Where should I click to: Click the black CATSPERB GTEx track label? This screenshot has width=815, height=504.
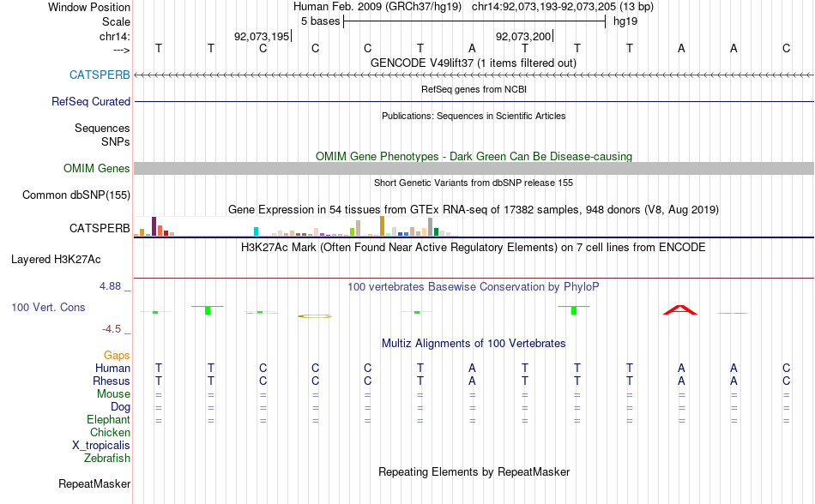[x=100, y=228]
